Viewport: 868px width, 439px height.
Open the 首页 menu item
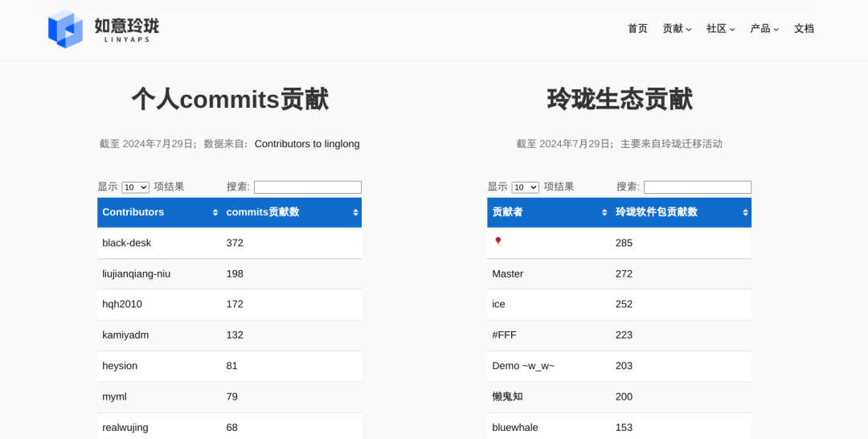[637, 29]
